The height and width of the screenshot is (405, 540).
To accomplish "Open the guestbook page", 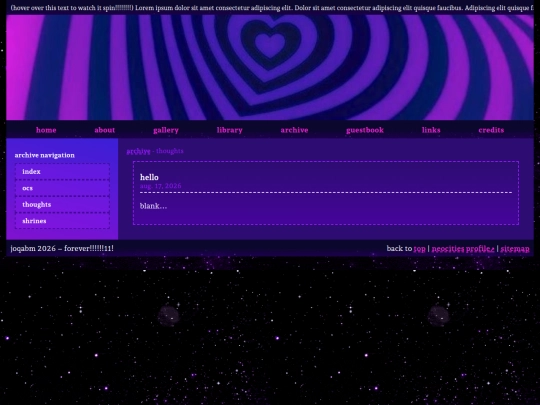I will pyautogui.click(x=365, y=130).
